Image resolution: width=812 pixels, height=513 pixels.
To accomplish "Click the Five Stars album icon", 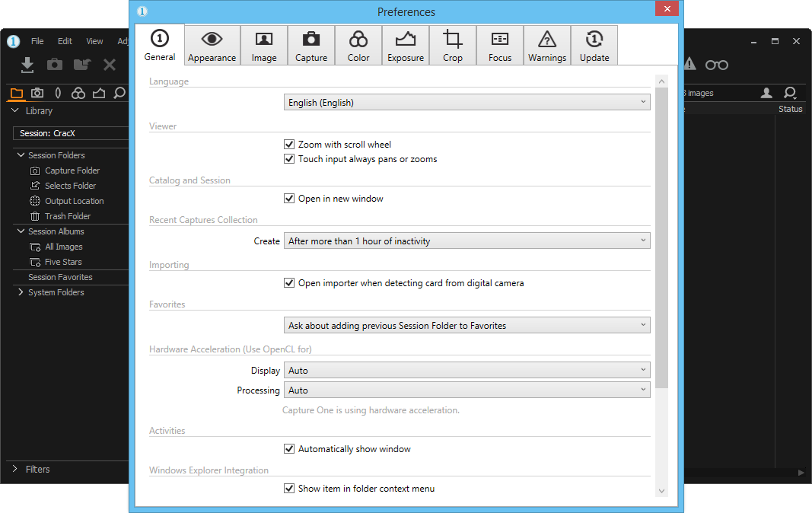I will [x=35, y=262].
